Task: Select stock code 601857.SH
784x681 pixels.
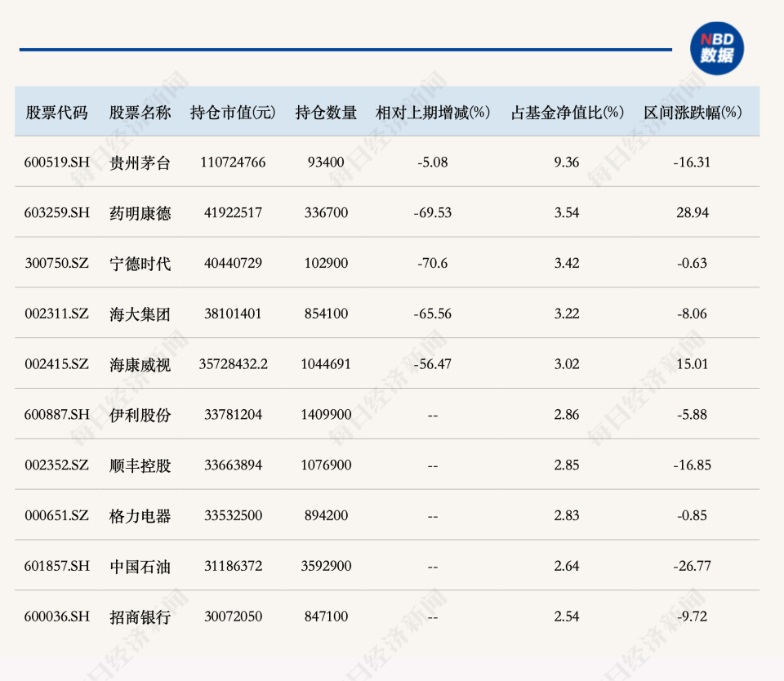Action: pyautogui.click(x=56, y=566)
